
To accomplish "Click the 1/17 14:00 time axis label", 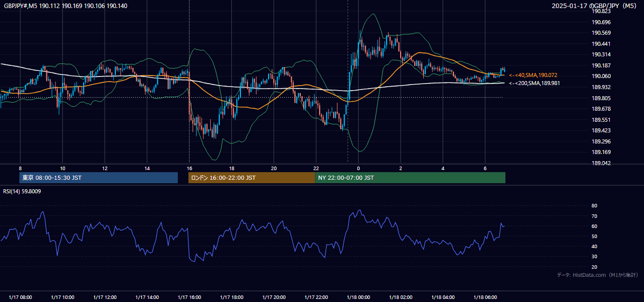I will click(147, 297).
